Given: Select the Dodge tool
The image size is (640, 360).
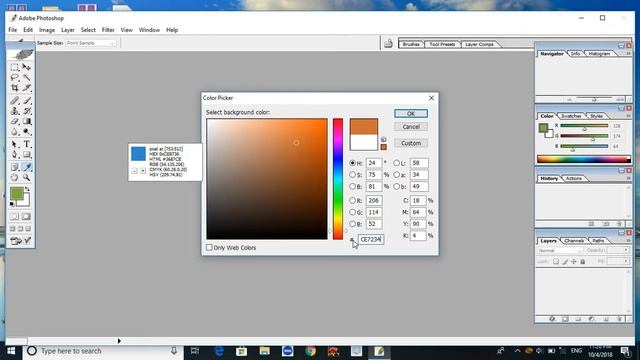Looking at the screenshot, I should 27,132.
